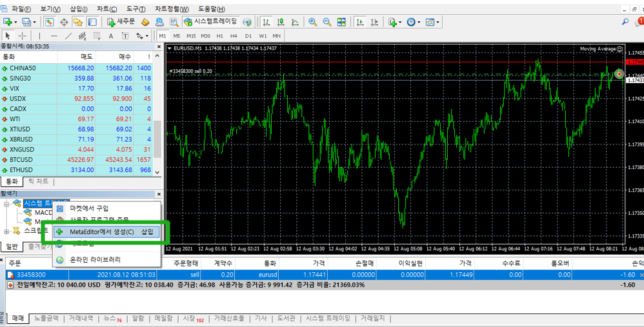Select the vertical line drawing tool
The image size is (644, 327).
[39, 35]
